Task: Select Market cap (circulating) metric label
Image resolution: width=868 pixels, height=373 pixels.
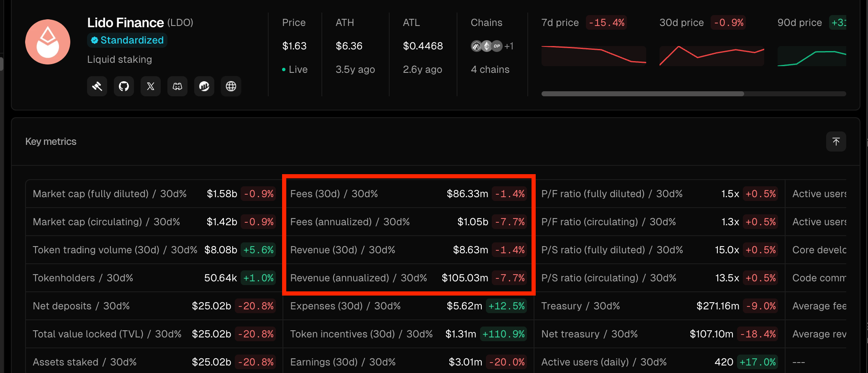Action: pos(106,222)
